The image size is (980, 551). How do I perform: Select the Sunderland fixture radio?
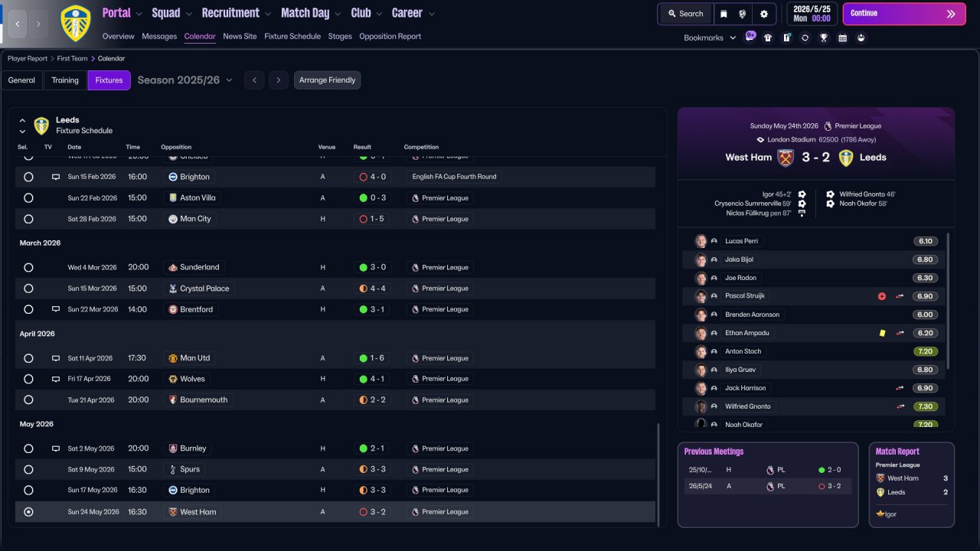pos(28,268)
